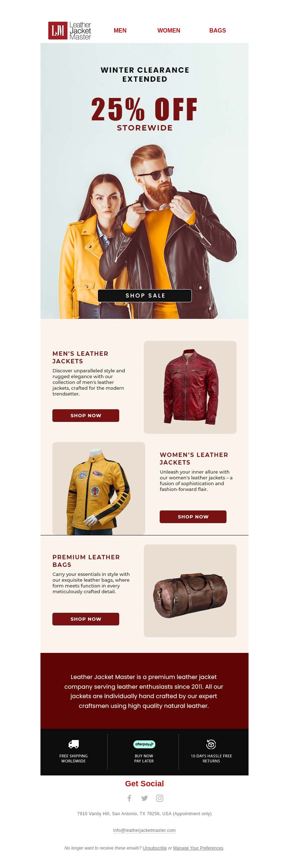
Task: Open the Facebook social icon
Action: 129,798
